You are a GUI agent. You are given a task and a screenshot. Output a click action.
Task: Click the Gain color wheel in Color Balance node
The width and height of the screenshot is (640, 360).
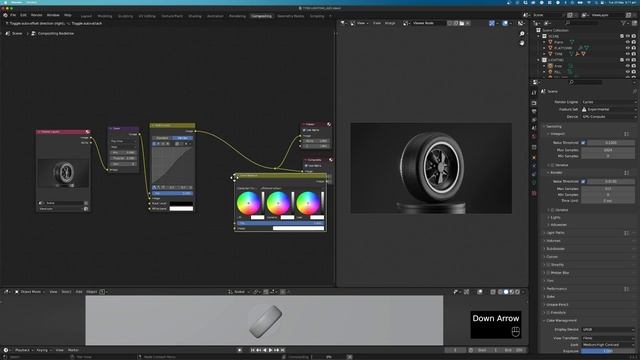pos(308,203)
